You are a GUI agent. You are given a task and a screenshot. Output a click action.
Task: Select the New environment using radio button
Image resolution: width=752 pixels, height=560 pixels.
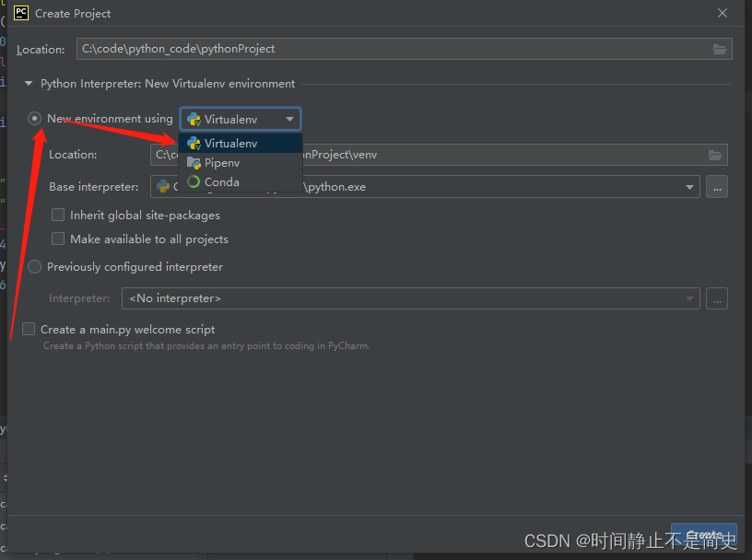[34, 119]
